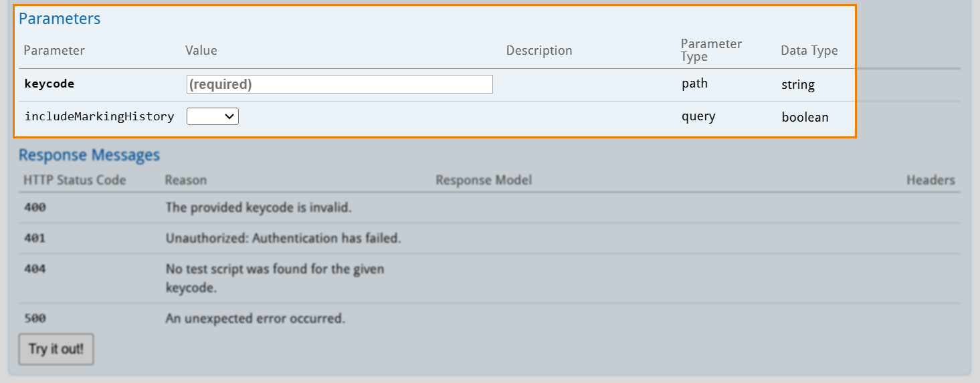This screenshot has width=980, height=383.
Task: Select the includeMarkingHistory parameter name
Action: pyautogui.click(x=99, y=116)
